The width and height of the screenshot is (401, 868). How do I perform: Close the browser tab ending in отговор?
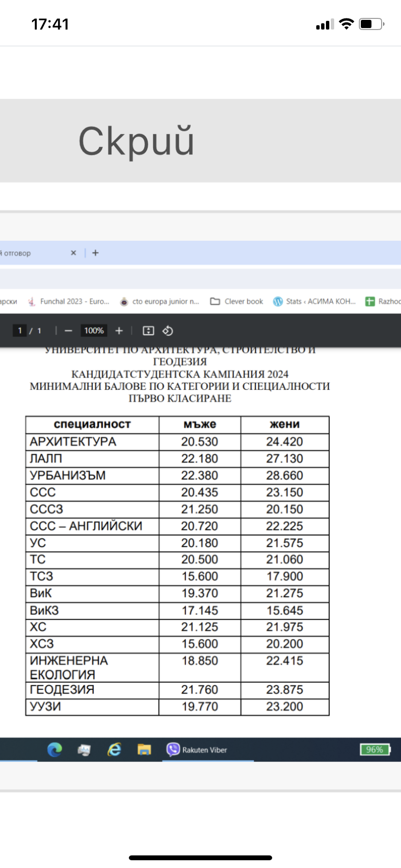[x=74, y=253]
